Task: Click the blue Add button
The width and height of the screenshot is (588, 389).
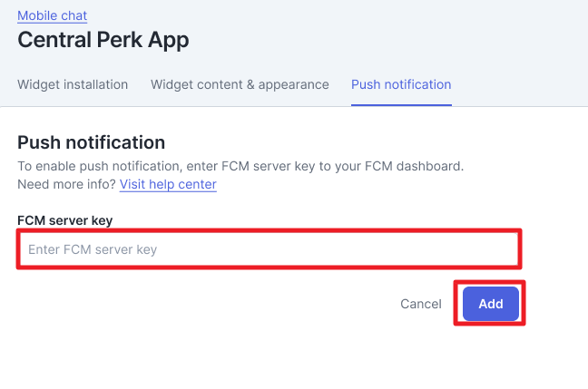Action: coord(491,304)
